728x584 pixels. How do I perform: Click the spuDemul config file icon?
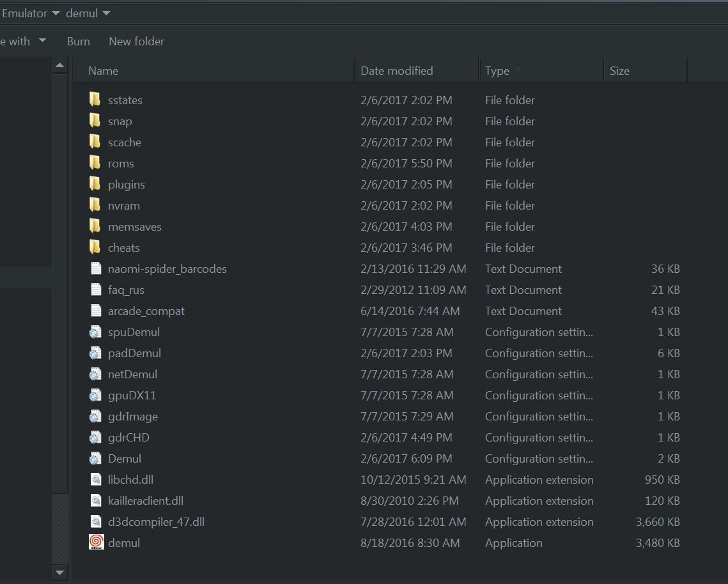click(x=95, y=332)
